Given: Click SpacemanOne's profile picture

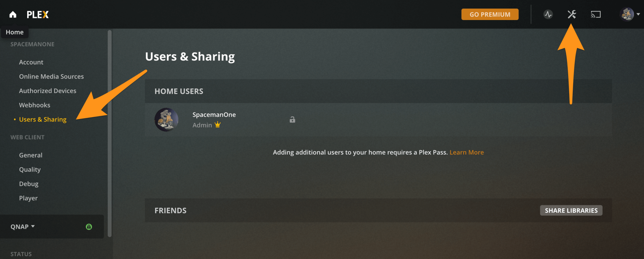Looking at the screenshot, I should [166, 120].
